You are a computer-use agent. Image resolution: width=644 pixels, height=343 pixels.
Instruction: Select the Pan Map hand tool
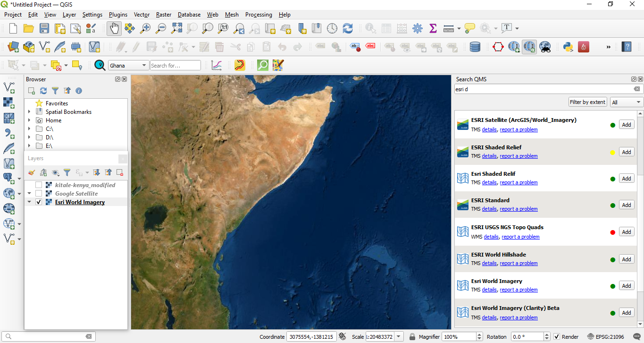click(x=114, y=28)
